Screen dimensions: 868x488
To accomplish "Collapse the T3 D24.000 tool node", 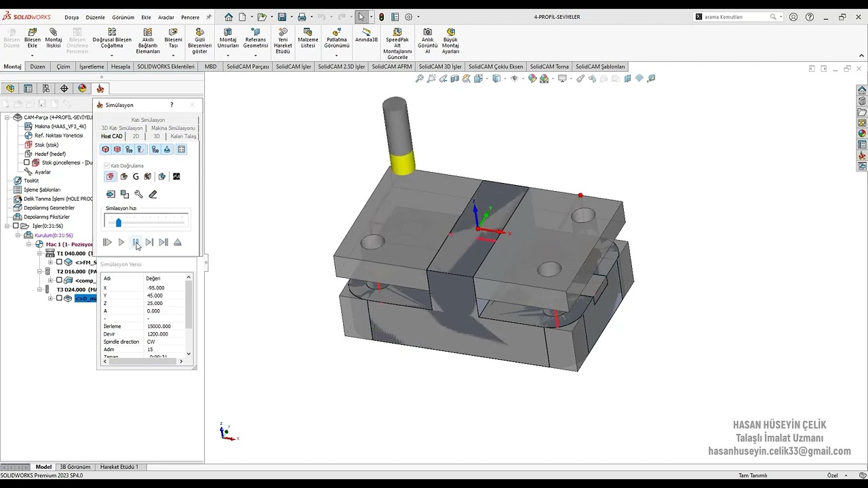I will pos(40,289).
